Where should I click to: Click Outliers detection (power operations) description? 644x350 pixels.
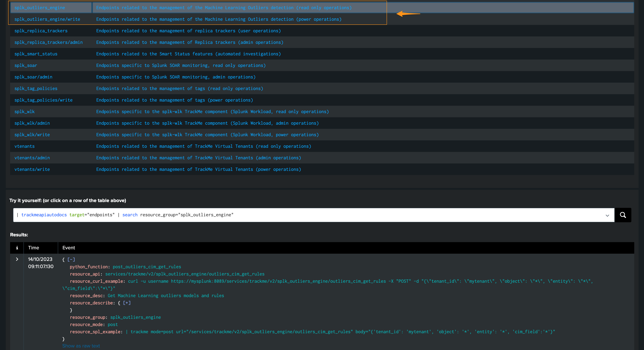[x=219, y=19]
